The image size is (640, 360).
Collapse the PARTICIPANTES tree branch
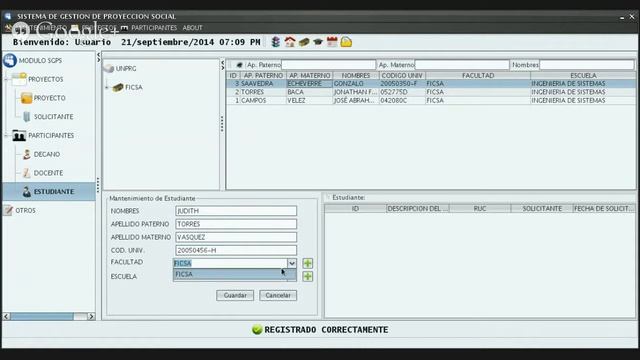pyautogui.click(x=6, y=136)
